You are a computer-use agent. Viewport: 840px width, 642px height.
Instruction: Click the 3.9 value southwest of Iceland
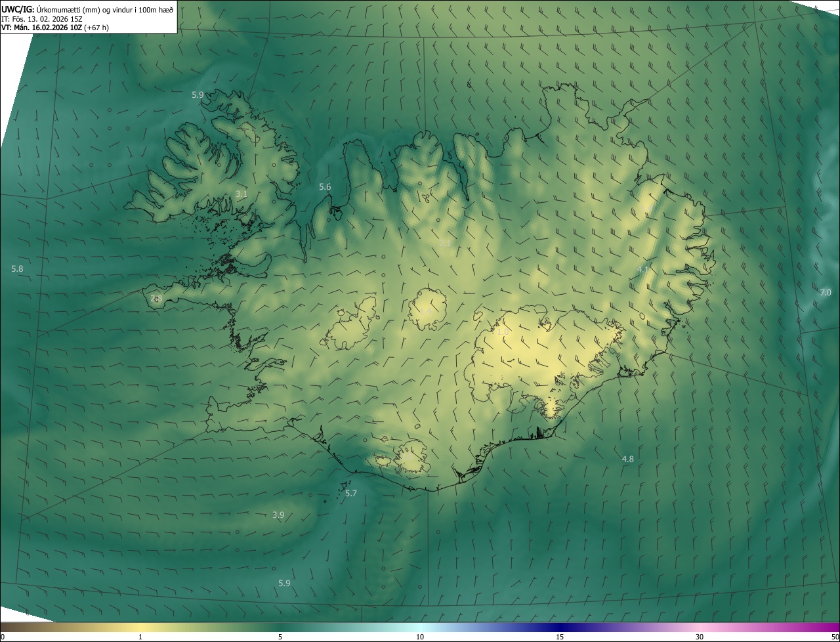click(278, 515)
